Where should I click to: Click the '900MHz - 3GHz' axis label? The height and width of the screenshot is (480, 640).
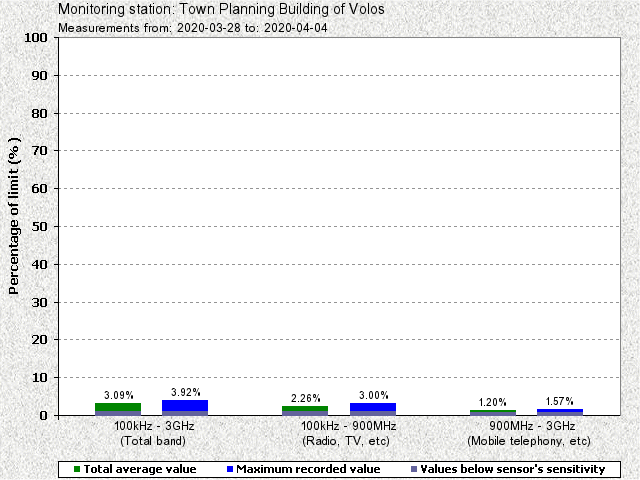532,426
